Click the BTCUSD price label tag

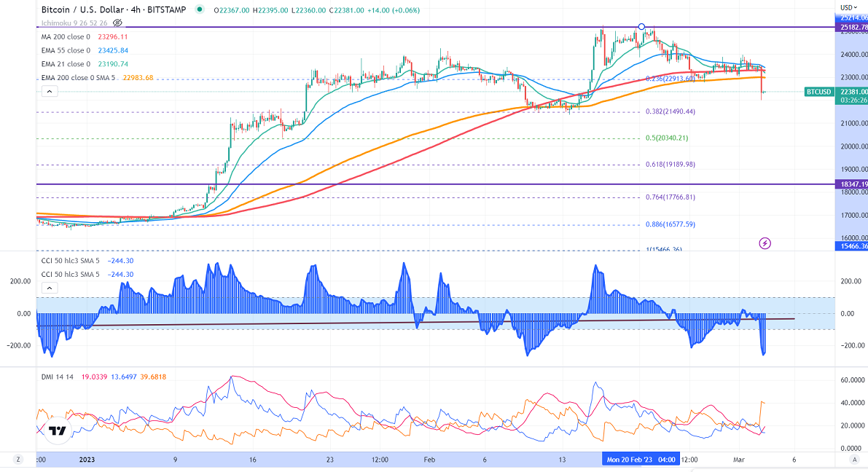click(x=818, y=92)
